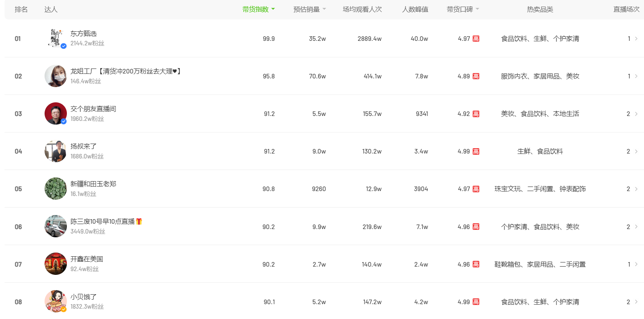The height and width of the screenshot is (319, 644).
Task: Click 场均观看人次 column header
Action: coord(362,9)
